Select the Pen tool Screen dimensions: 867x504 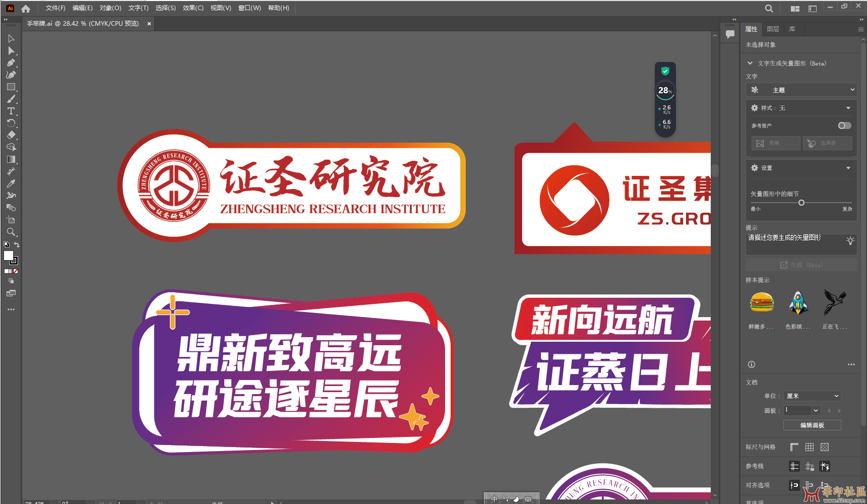point(11,63)
